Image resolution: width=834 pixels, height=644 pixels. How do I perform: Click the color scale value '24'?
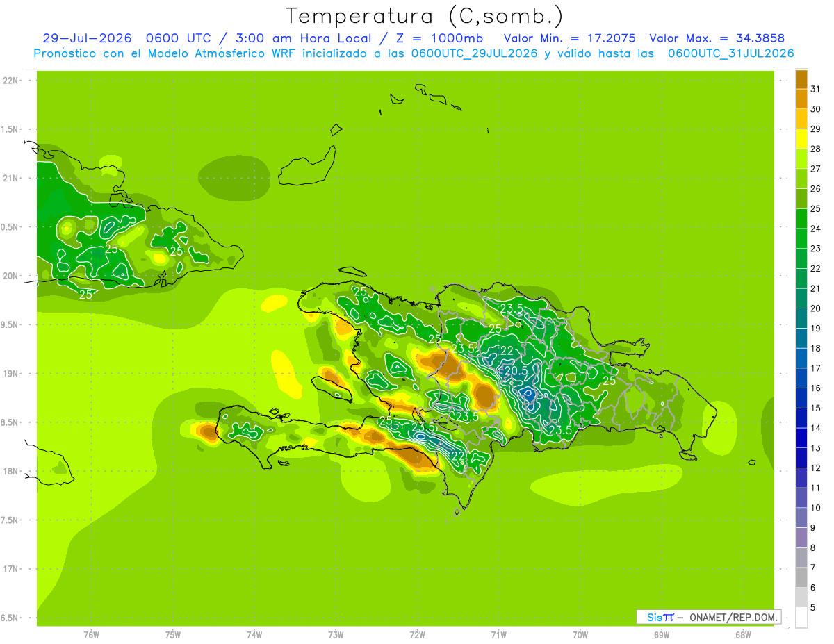click(816, 229)
